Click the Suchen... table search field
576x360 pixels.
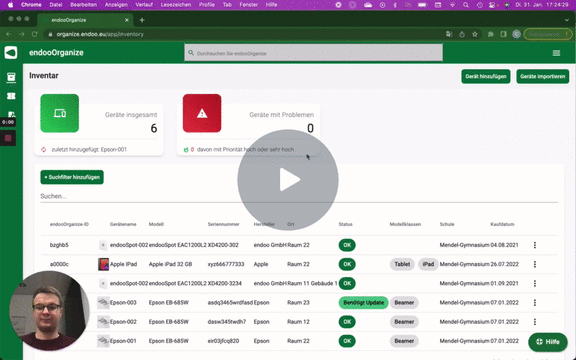tap(299, 197)
